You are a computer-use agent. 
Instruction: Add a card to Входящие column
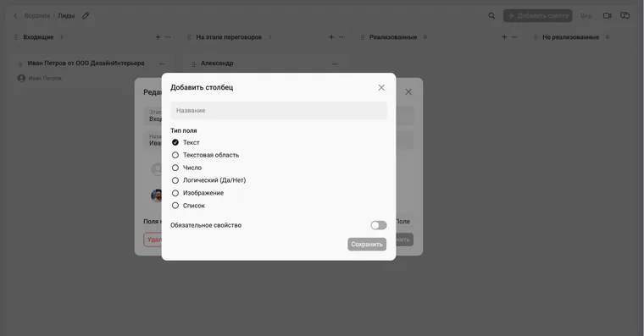(158, 37)
